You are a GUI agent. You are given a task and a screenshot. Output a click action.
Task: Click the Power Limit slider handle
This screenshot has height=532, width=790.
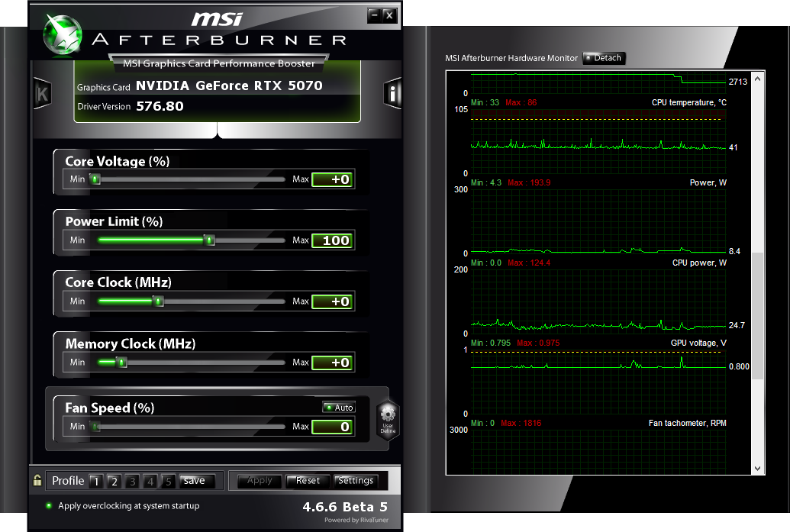pos(210,240)
